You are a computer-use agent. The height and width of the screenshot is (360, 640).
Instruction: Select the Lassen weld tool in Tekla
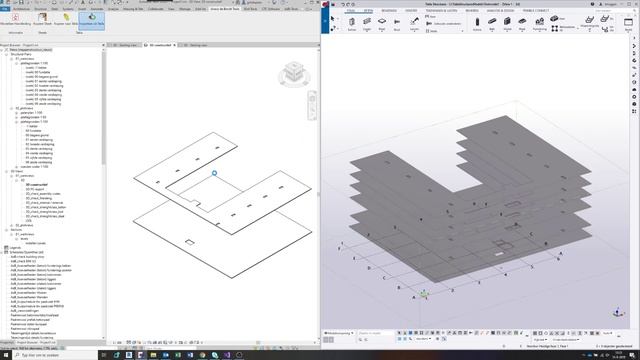coord(414,24)
